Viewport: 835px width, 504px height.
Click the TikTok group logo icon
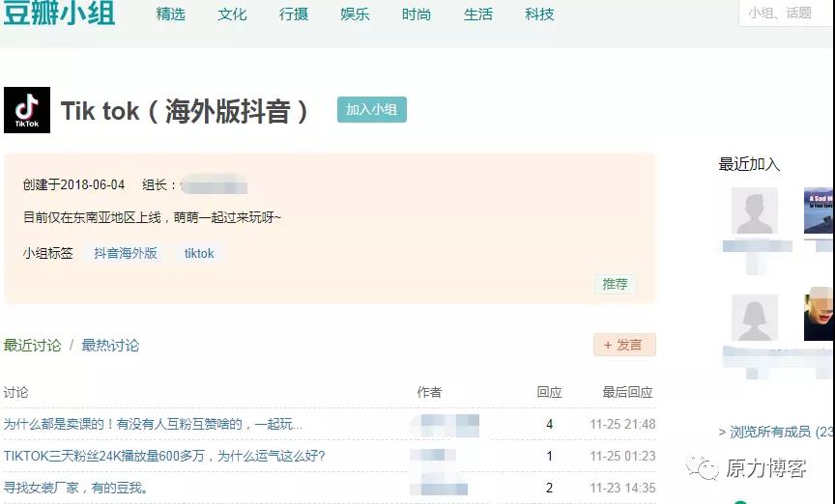27,110
